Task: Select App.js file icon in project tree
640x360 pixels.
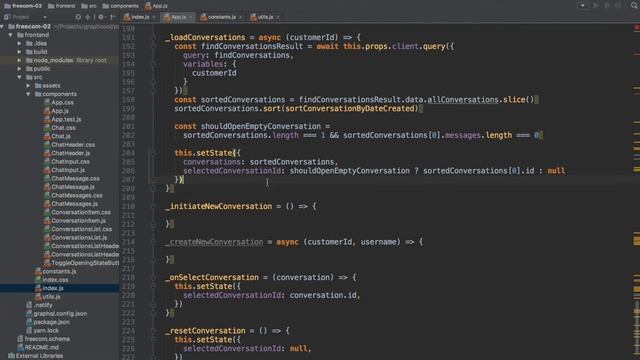Action: (x=47, y=111)
